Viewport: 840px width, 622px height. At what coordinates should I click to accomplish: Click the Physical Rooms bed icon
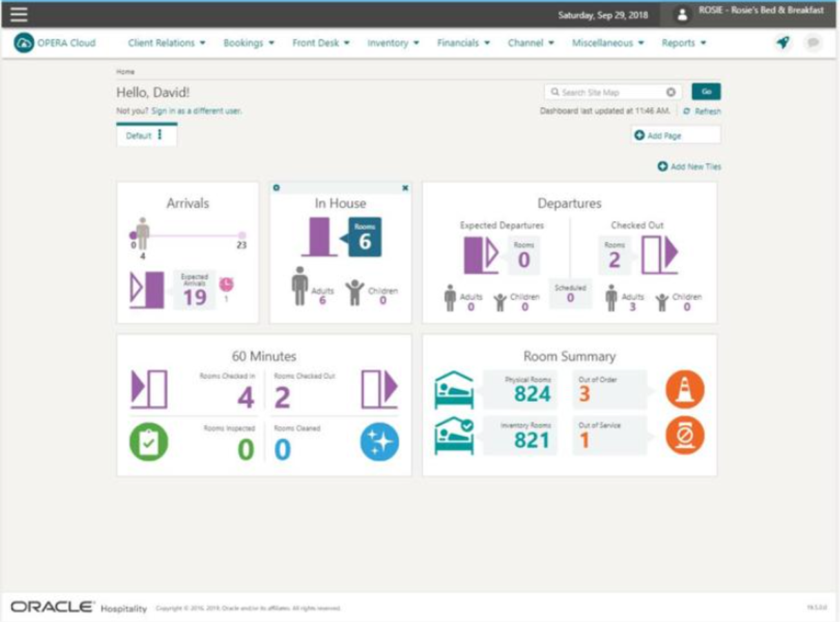click(454, 391)
